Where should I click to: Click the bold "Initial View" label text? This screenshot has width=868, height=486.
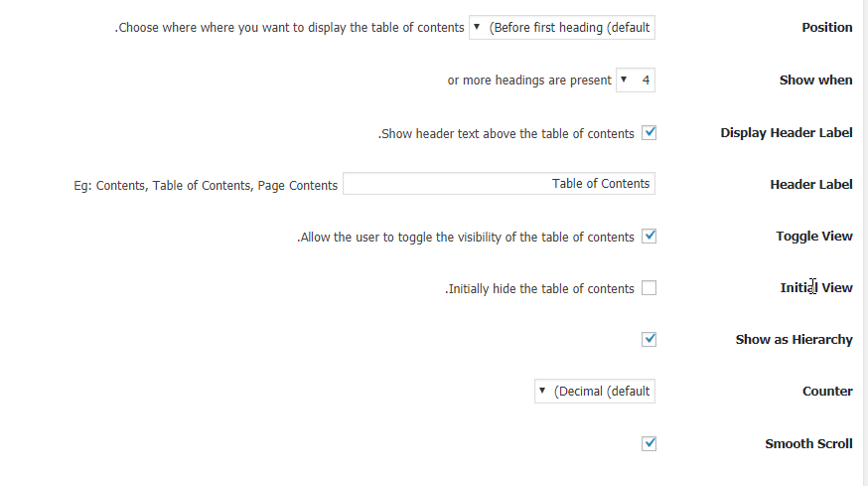click(x=815, y=288)
